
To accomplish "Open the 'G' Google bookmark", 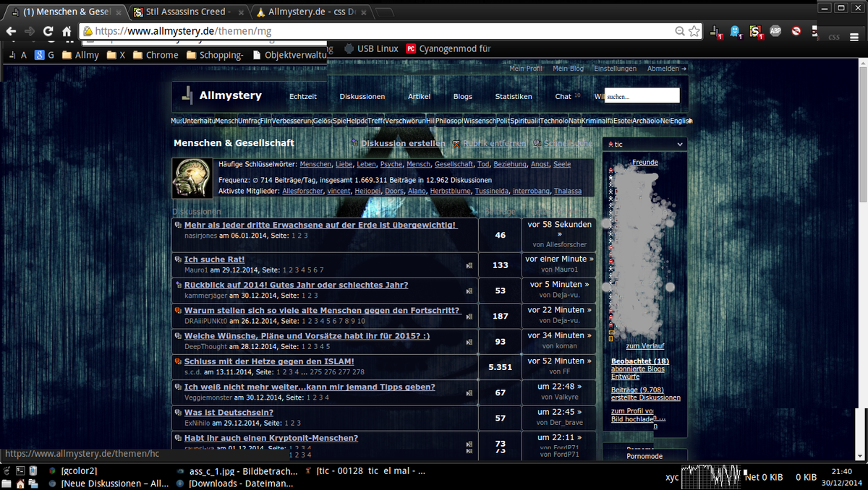I will coord(45,55).
